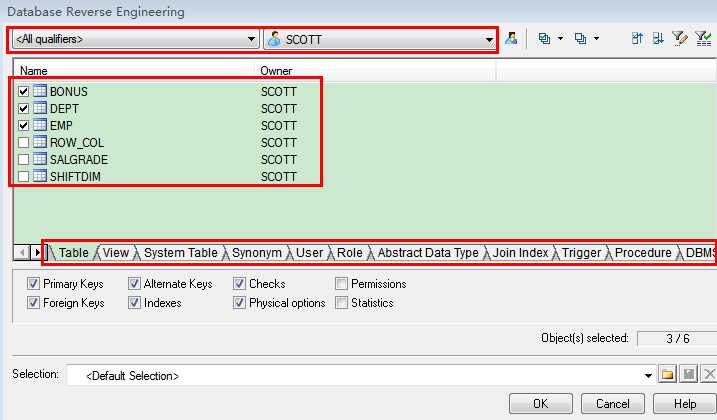Click the Owner column header
The image size is (717, 420).
coord(376,70)
